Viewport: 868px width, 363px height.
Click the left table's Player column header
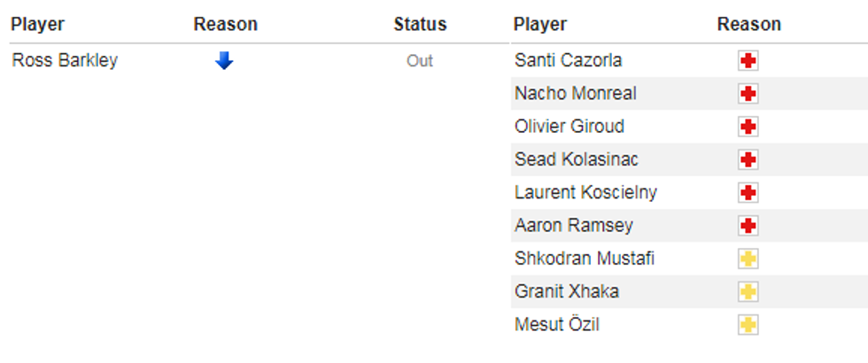37,25
